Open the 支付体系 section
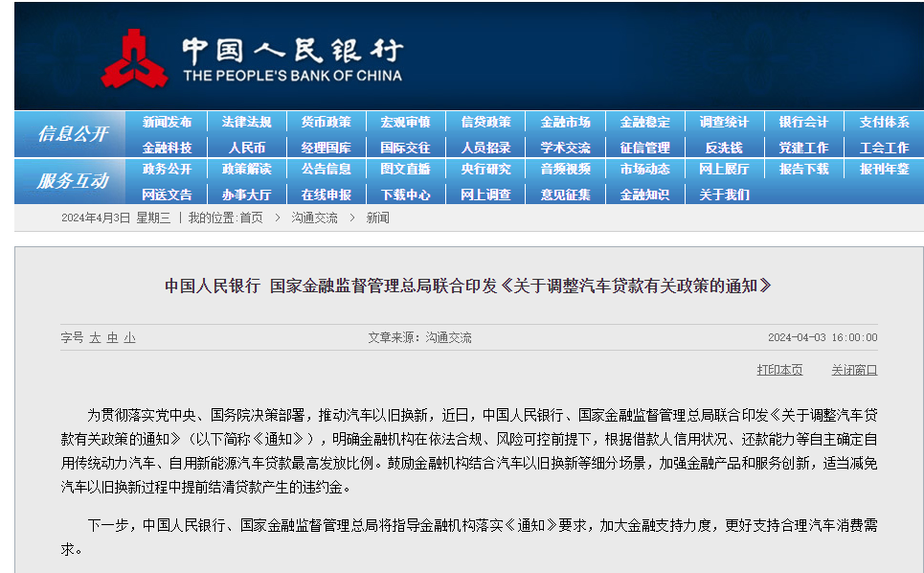This screenshot has width=924, height=573. pos(884,123)
